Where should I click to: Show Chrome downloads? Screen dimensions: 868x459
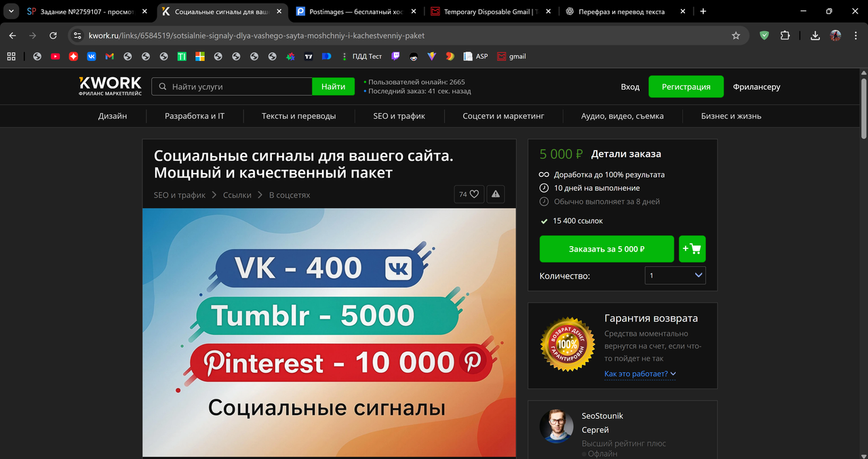point(815,36)
